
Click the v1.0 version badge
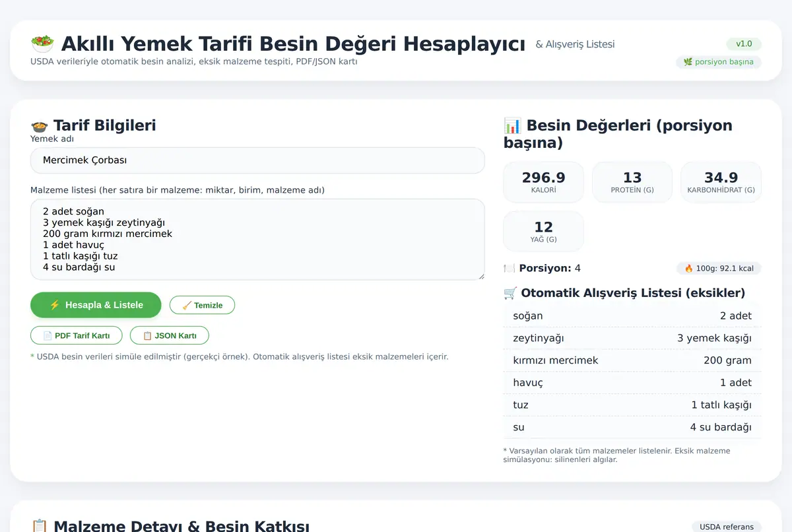click(x=744, y=44)
